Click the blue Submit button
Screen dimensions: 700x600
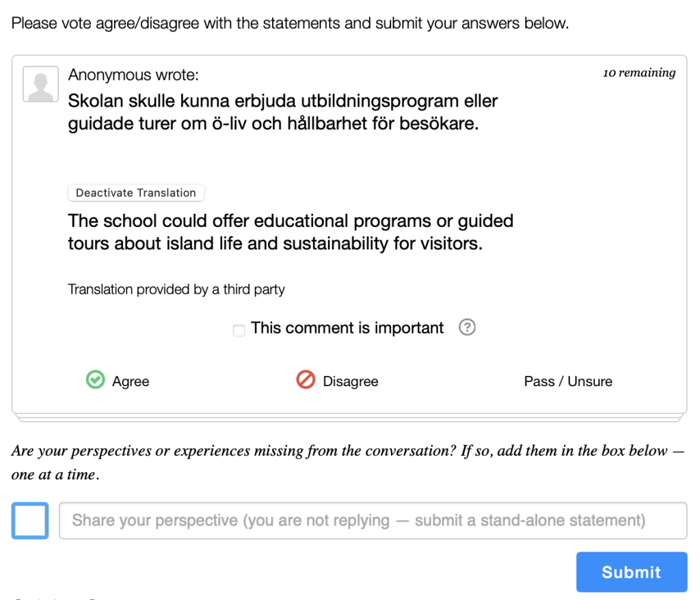(x=631, y=572)
